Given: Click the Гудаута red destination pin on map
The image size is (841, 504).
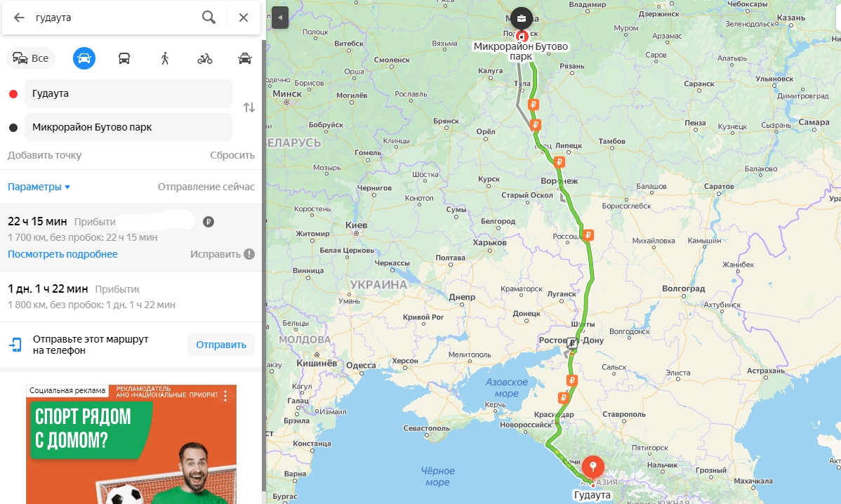Looking at the screenshot, I should click(592, 467).
